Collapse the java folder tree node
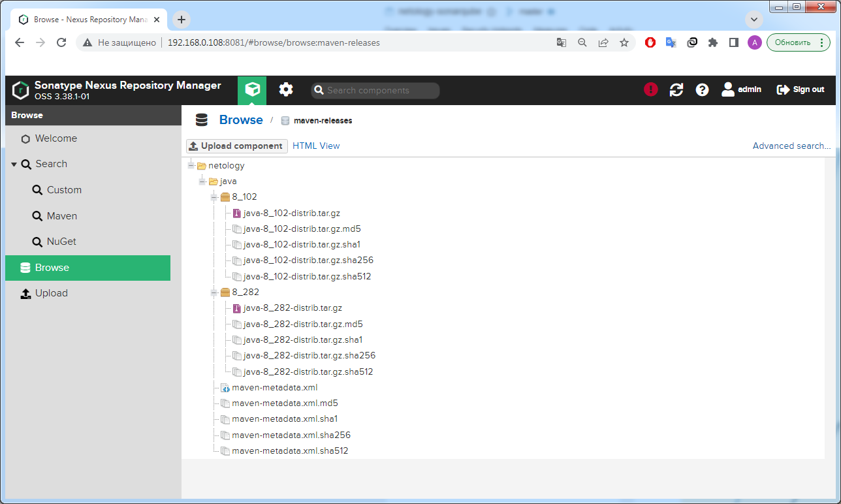This screenshot has width=841, height=504. (x=202, y=181)
